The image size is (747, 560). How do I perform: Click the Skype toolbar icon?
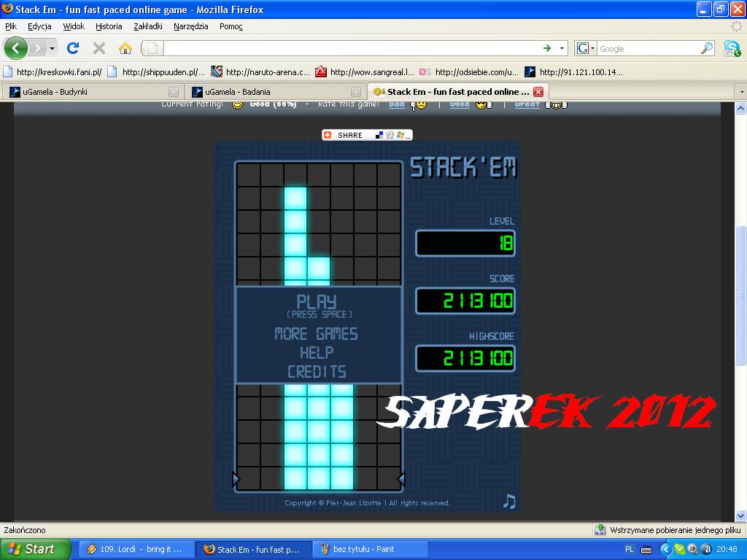point(732,48)
